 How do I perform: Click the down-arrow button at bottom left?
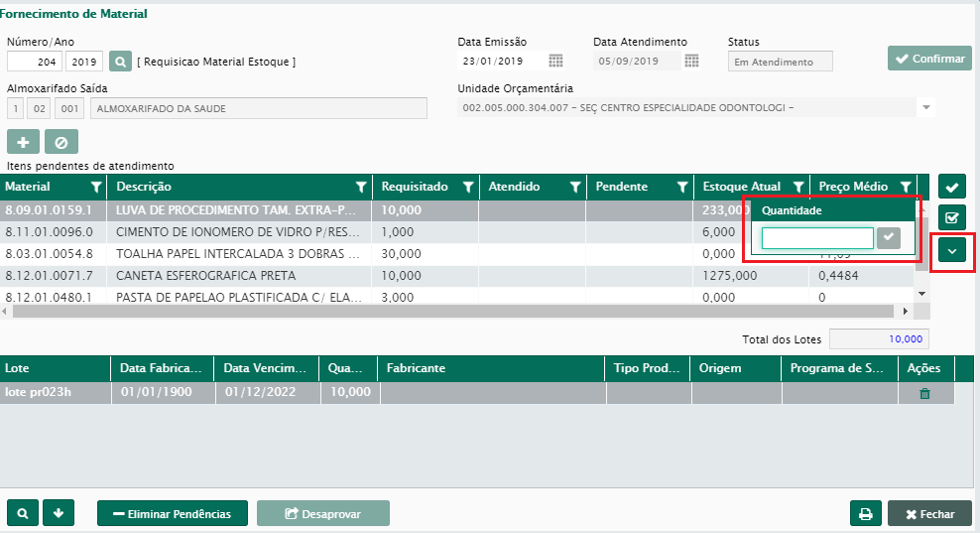pos(59,513)
